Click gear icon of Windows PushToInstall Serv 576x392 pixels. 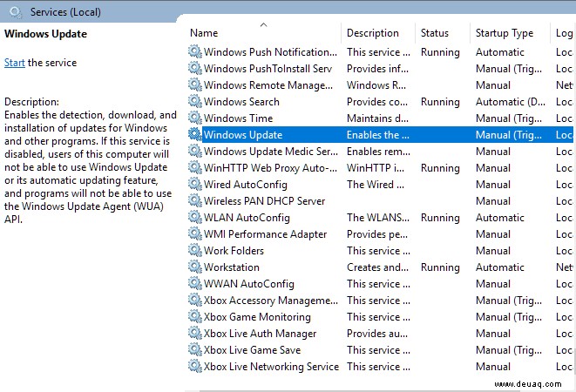pyautogui.click(x=195, y=68)
